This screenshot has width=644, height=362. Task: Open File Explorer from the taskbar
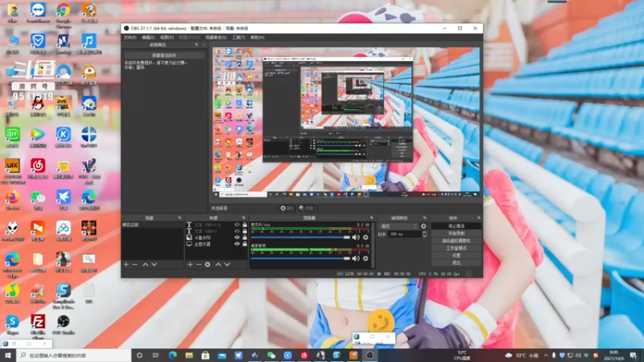189,356
